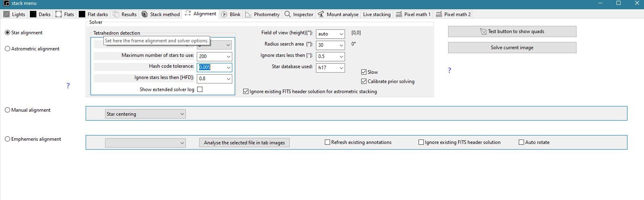The height and width of the screenshot is (200, 644).
Task: Switch to the Mount analyse tab
Action: tap(339, 14)
